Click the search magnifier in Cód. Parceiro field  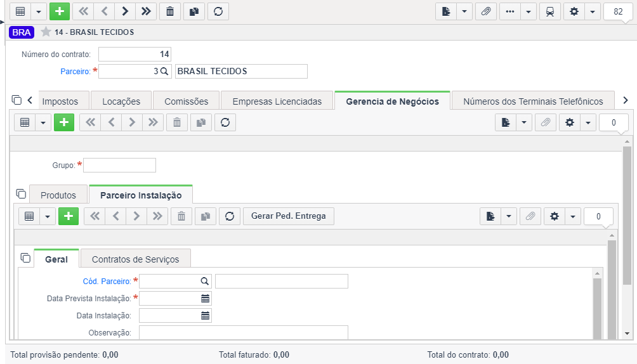[x=204, y=281]
